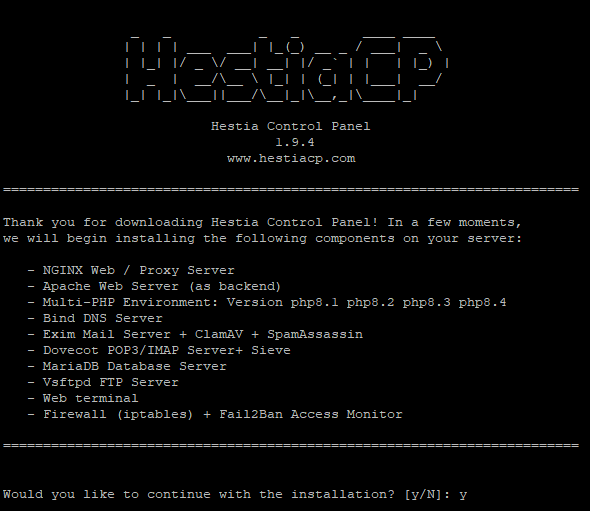Click the Thank you for downloading message
Viewport: 590px width, 511px height.
click(262, 230)
